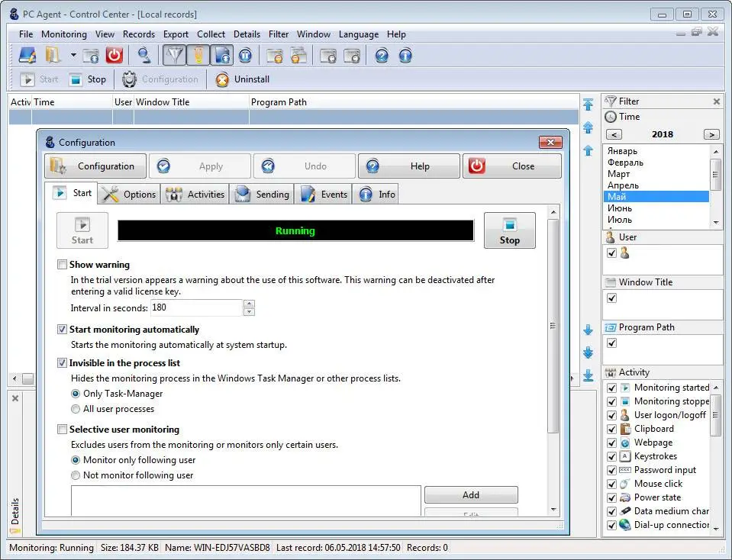The image size is (732, 560).
Task: Go to next year in filter
Action: [711, 134]
